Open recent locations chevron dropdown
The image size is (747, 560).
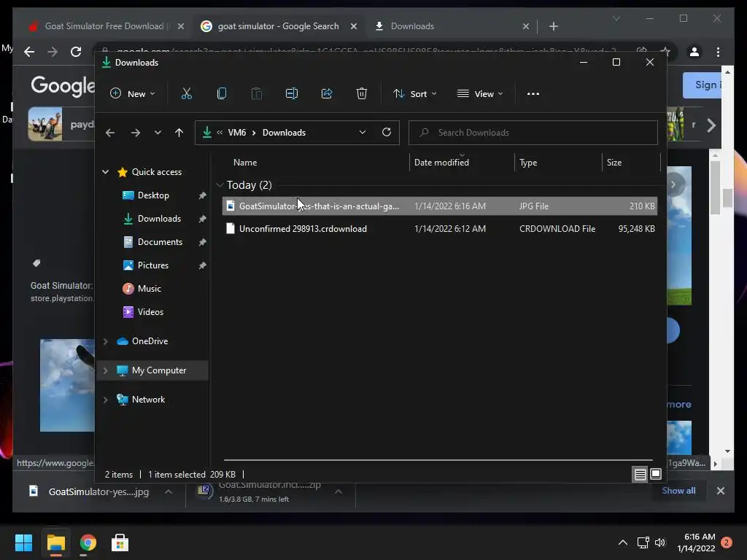158,133
